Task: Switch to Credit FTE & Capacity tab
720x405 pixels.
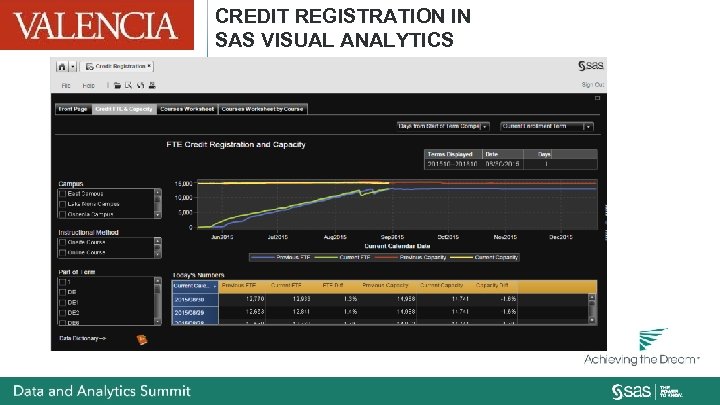Action: pyautogui.click(x=124, y=109)
